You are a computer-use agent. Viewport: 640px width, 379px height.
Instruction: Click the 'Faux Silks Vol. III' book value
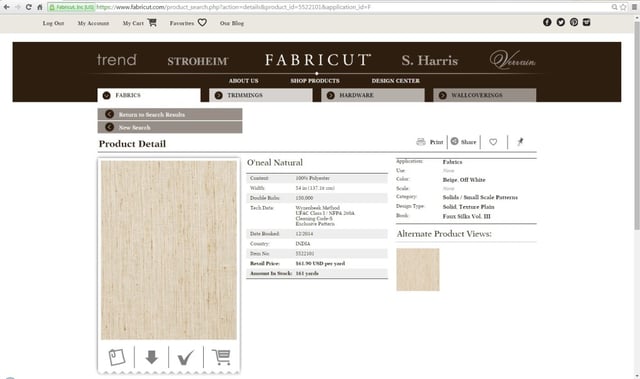pyautogui.click(x=467, y=217)
